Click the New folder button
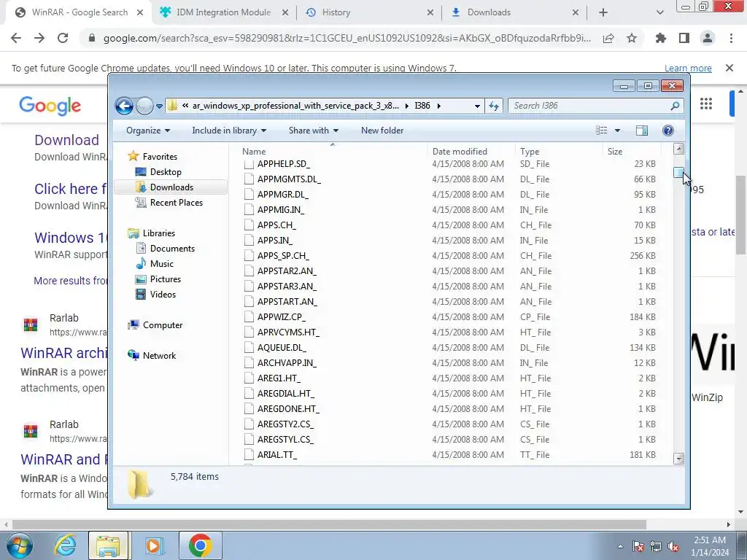The height and width of the screenshot is (560, 747). click(382, 131)
